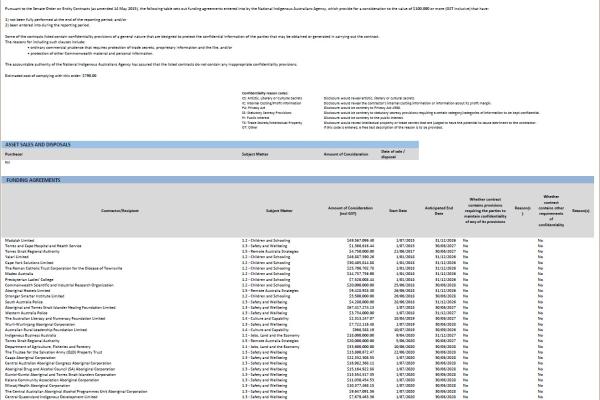Click the Start Date column header
Screen dimensions: 600x400
point(398,211)
